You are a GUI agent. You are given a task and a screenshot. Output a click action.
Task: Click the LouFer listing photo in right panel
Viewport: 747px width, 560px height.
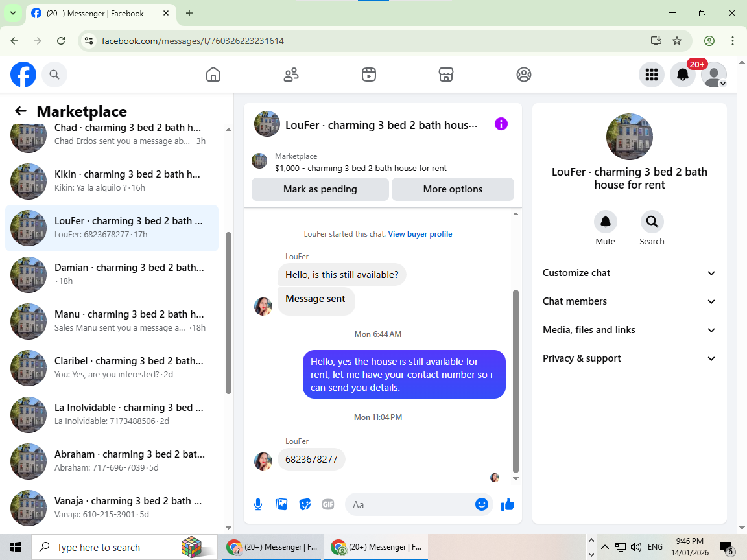tap(630, 137)
